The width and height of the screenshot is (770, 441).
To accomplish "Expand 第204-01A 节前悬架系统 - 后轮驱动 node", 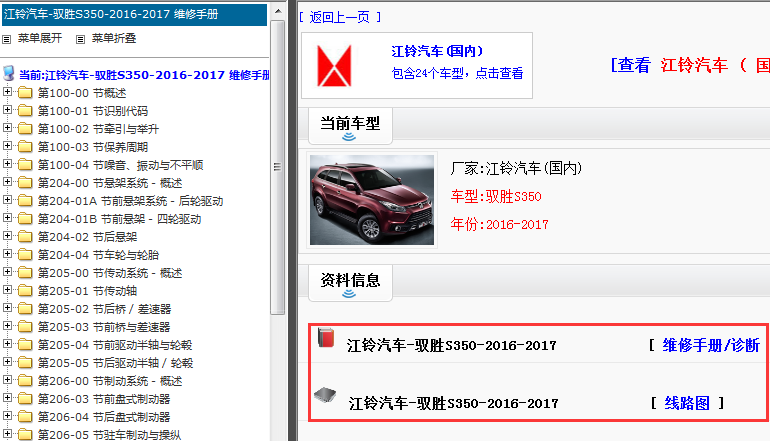I will tap(7, 200).
